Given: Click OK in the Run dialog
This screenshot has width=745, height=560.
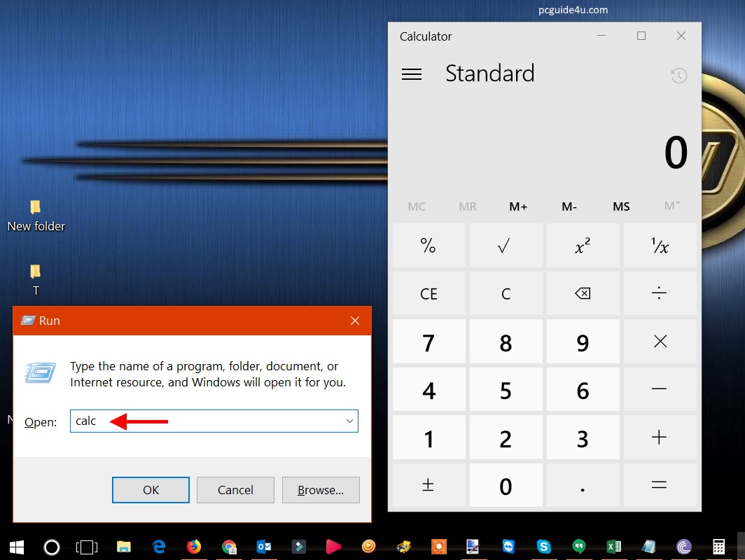Looking at the screenshot, I should (x=151, y=490).
